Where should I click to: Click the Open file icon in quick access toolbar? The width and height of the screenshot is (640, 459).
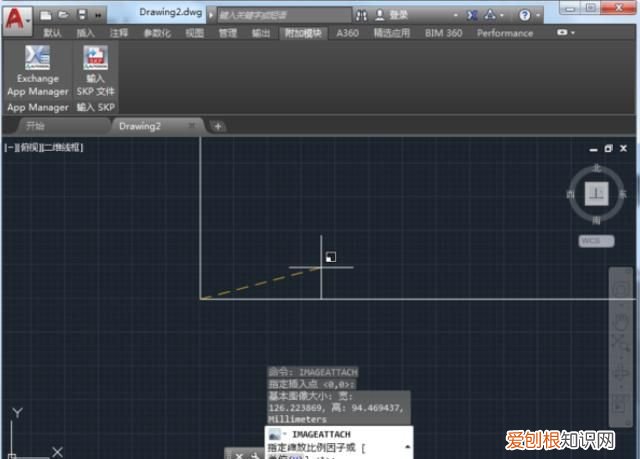pyautogui.click(x=63, y=15)
